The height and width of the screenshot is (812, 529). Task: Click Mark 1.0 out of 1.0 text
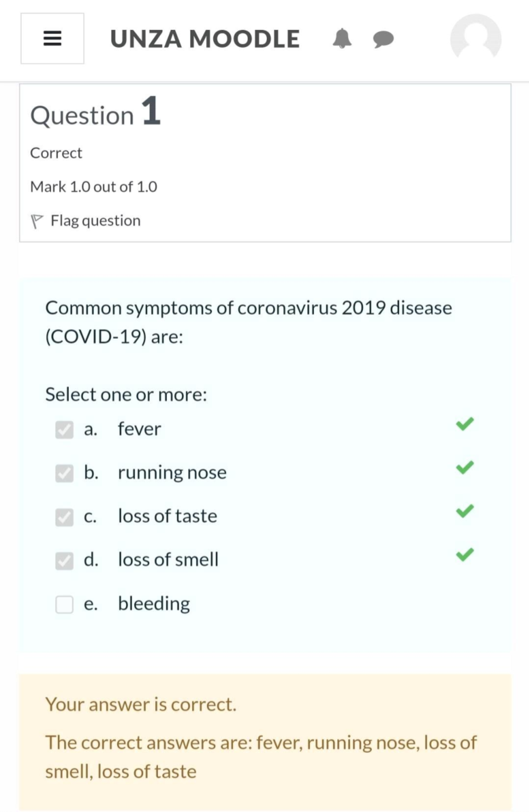(x=93, y=186)
